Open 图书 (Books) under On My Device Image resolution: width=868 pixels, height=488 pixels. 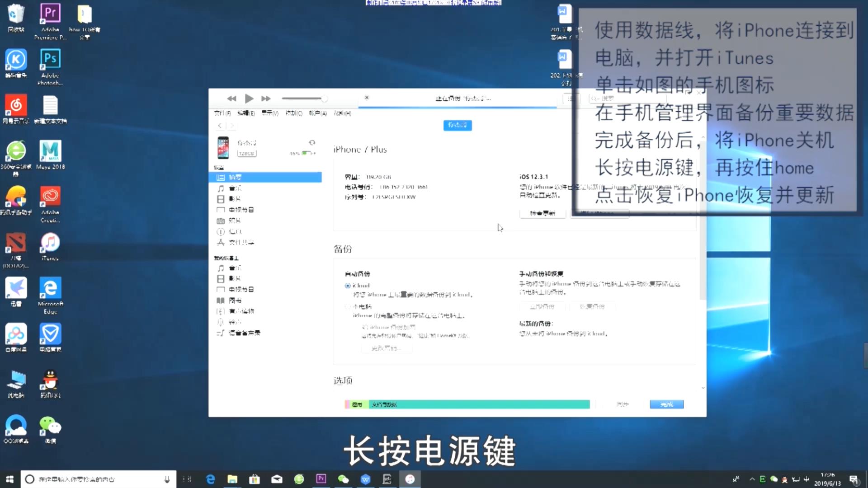pyautogui.click(x=234, y=300)
